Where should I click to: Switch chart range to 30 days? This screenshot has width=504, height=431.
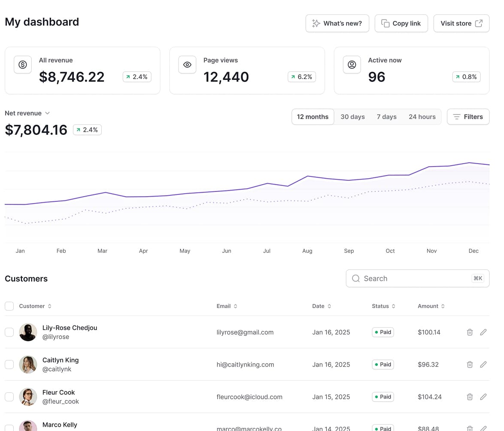pyautogui.click(x=352, y=117)
